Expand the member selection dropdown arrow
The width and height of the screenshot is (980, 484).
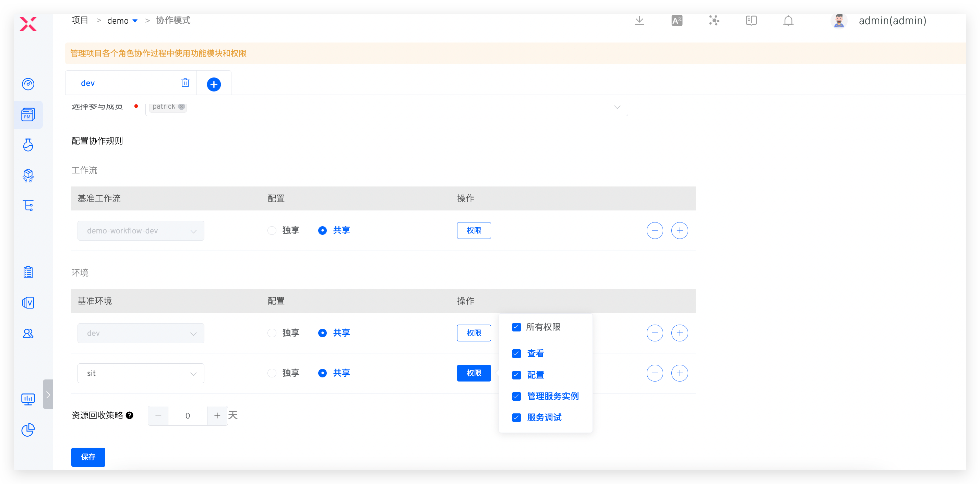[x=617, y=107]
